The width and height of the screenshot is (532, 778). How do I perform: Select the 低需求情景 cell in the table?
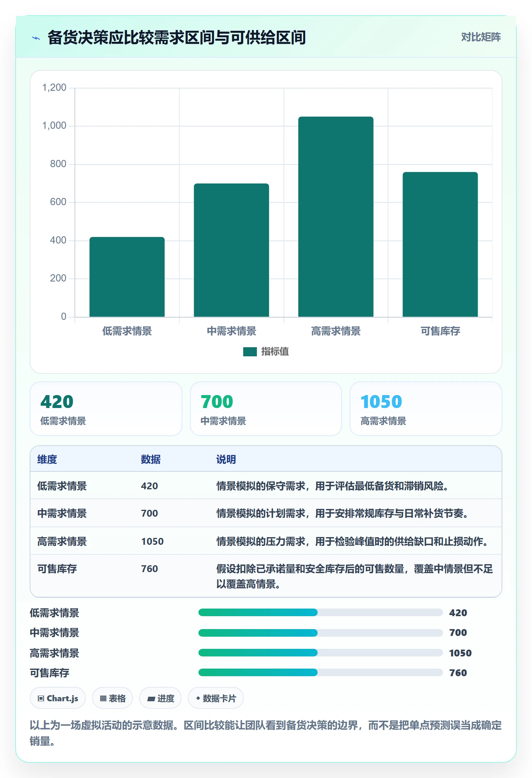tap(62, 486)
